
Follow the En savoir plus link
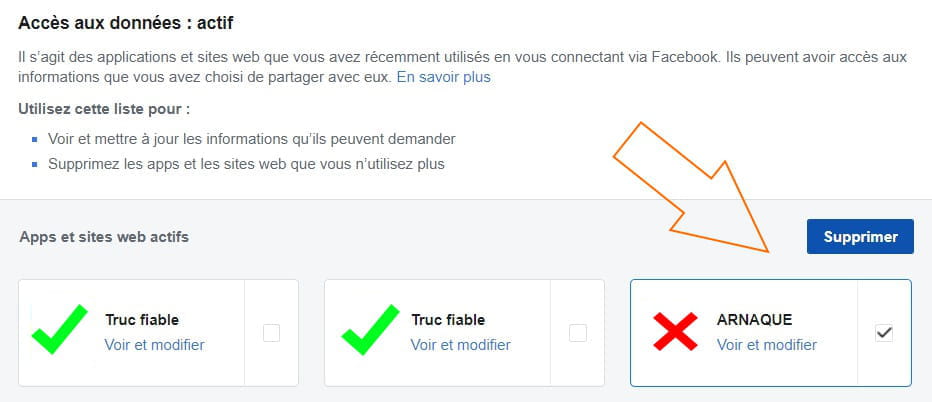[x=444, y=77]
